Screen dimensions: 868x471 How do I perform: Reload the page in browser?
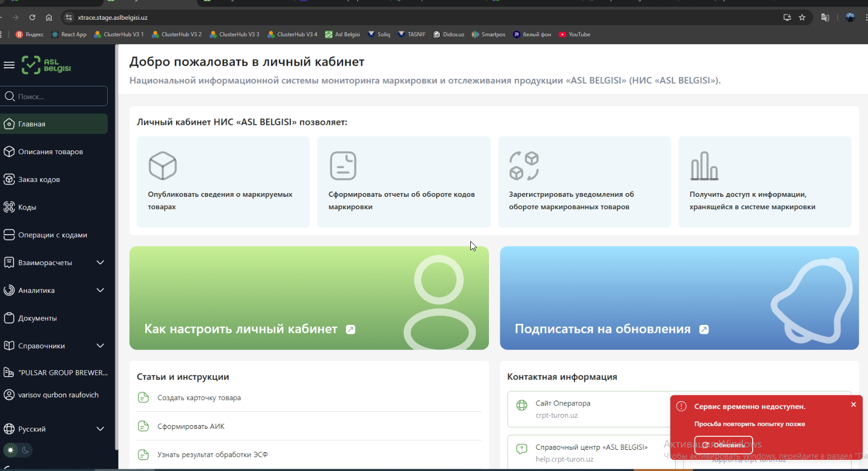pyautogui.click(x=32, y=18)
